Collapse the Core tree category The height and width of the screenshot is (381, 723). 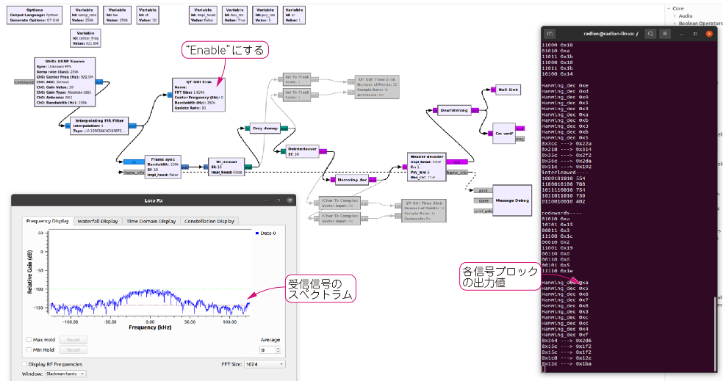click(668, 8)
